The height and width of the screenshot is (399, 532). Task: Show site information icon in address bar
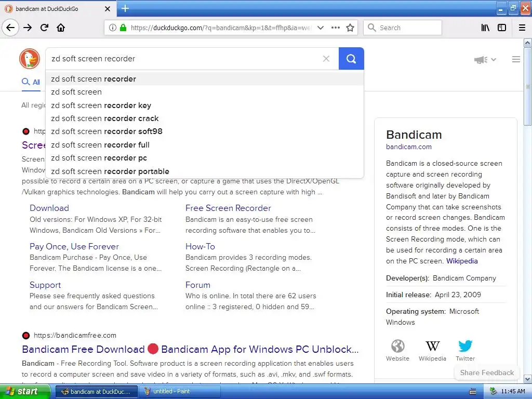(x=112, y=28)
